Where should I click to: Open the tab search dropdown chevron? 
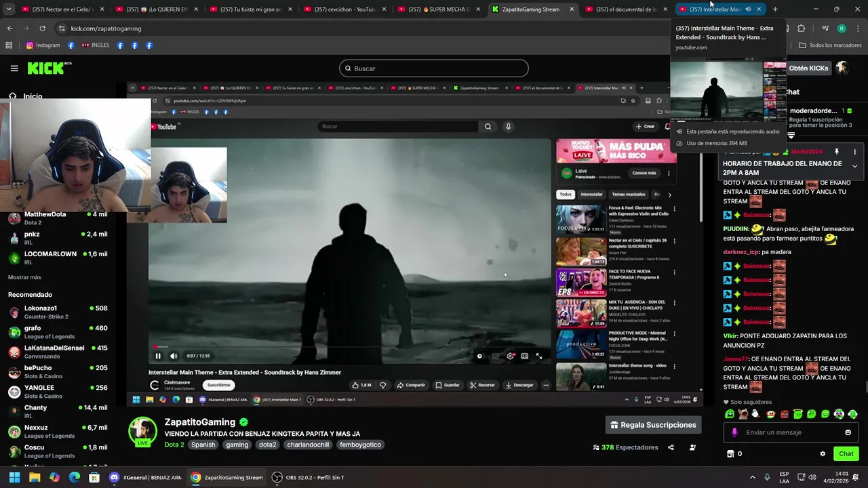[x=9, y=9]
